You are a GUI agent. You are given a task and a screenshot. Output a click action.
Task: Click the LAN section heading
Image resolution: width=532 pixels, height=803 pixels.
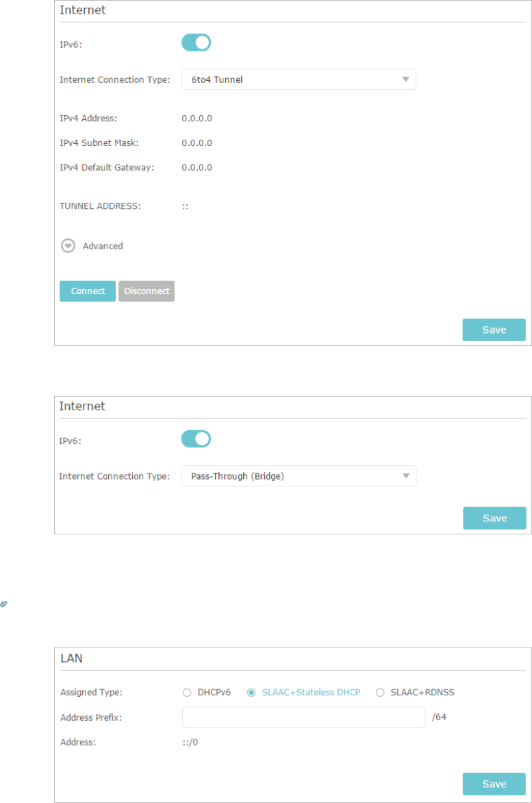tap(72, 658)
